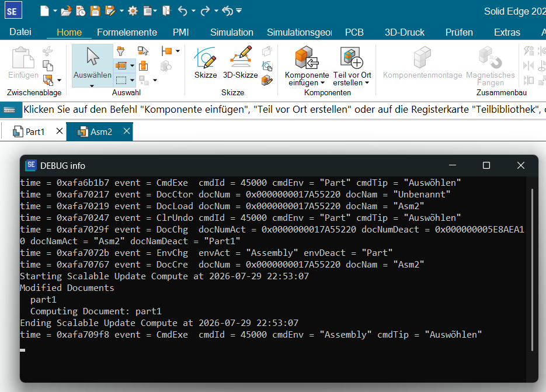The height and width of the screenshot is (392, 546).
Task: Switch to the 3D-Druck ribbon tab
Action: (404, 32)
